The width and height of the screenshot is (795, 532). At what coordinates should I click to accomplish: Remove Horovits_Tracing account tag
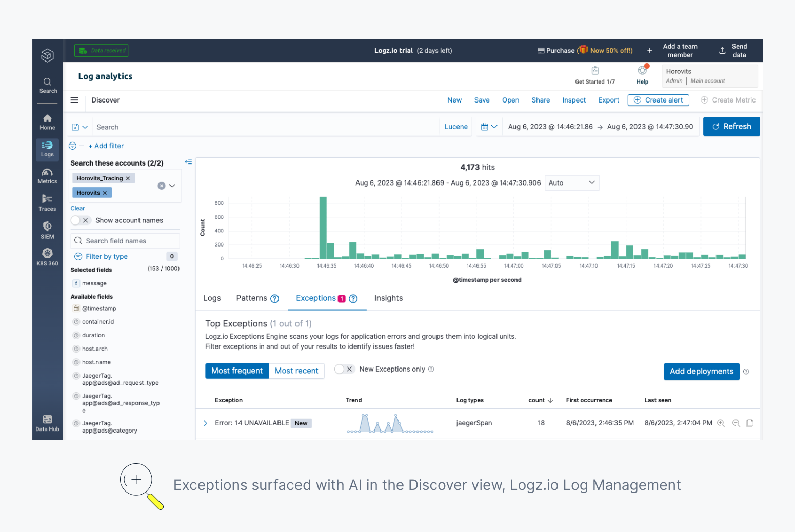(128, 178)
